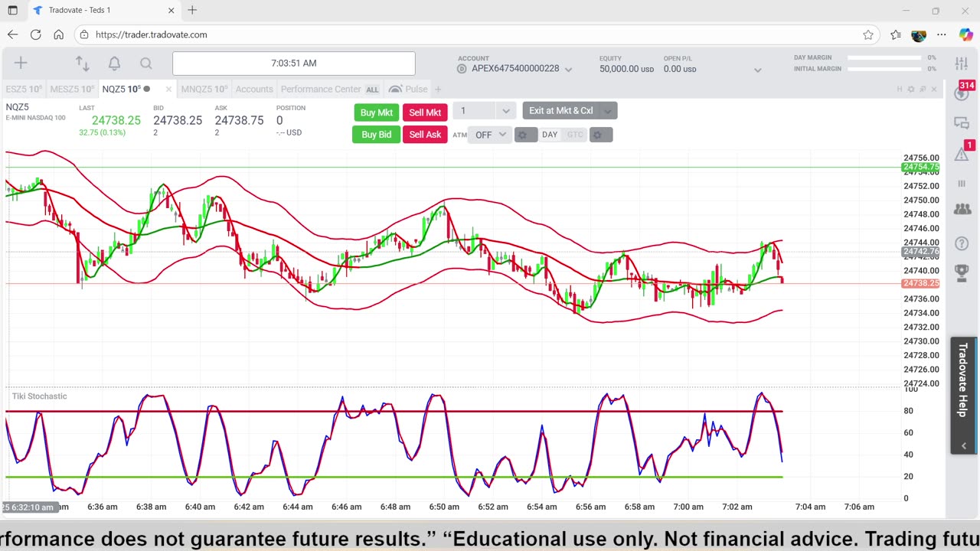Open chart module settings gear
Viewport: 980px width, 551px height.
[911, 90]
